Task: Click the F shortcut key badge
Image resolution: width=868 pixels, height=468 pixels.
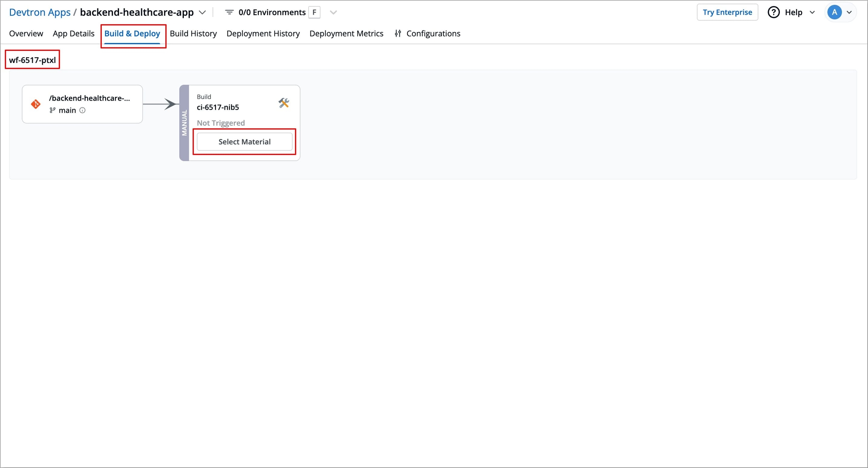Action: point(314,12)
